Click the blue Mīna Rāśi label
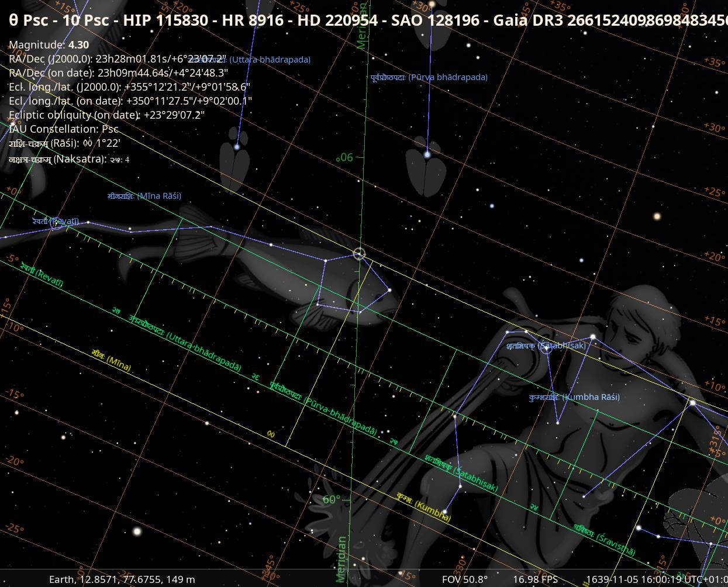This screenshot has width=728, height=587. (144, 196)
